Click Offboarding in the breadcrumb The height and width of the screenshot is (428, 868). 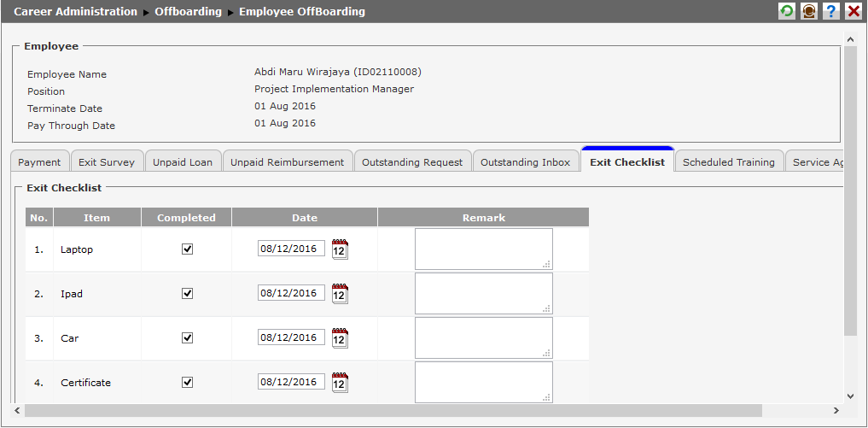[189, 12]
